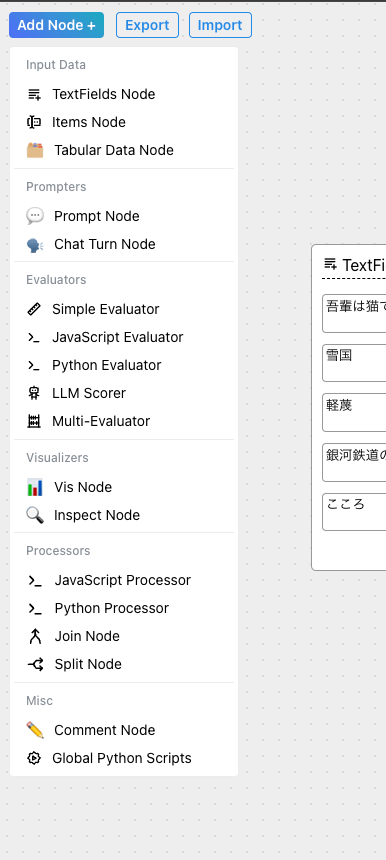Screen dimensions: 386x860
Task: Add a Join Node from menu
Action: pos(124,636)
